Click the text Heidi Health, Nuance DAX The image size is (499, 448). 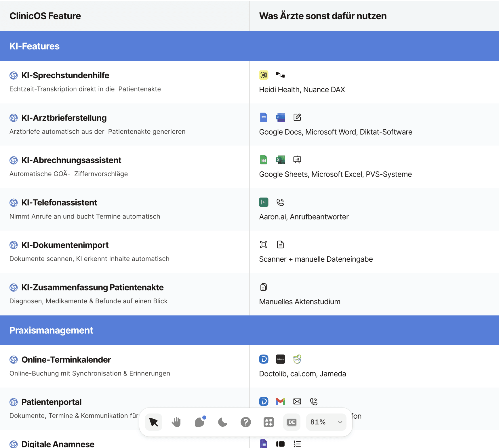(302, 90)
